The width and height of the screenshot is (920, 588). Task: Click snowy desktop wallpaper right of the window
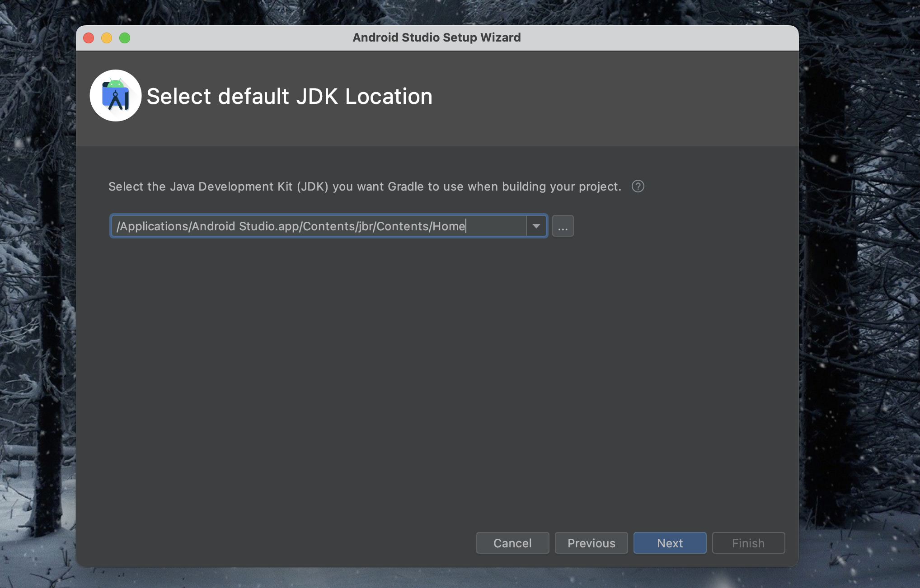[859, 294]
